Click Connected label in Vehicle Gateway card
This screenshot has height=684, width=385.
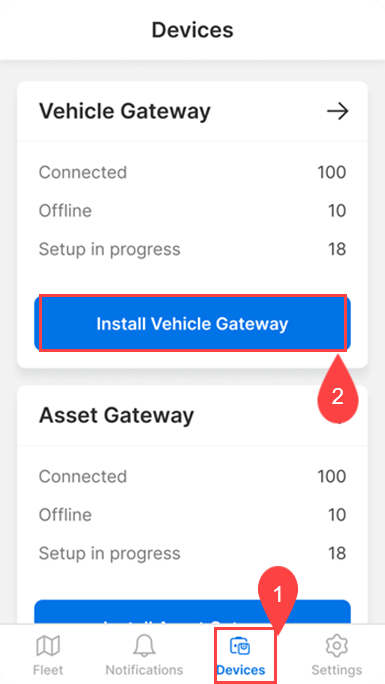click(83, 172)
